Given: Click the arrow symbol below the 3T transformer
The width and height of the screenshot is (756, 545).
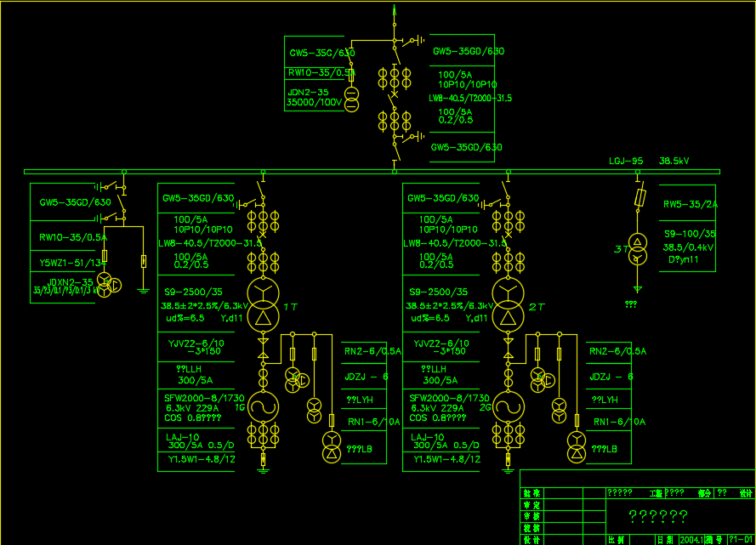Looking at the screenshot, I should (638, 290).
